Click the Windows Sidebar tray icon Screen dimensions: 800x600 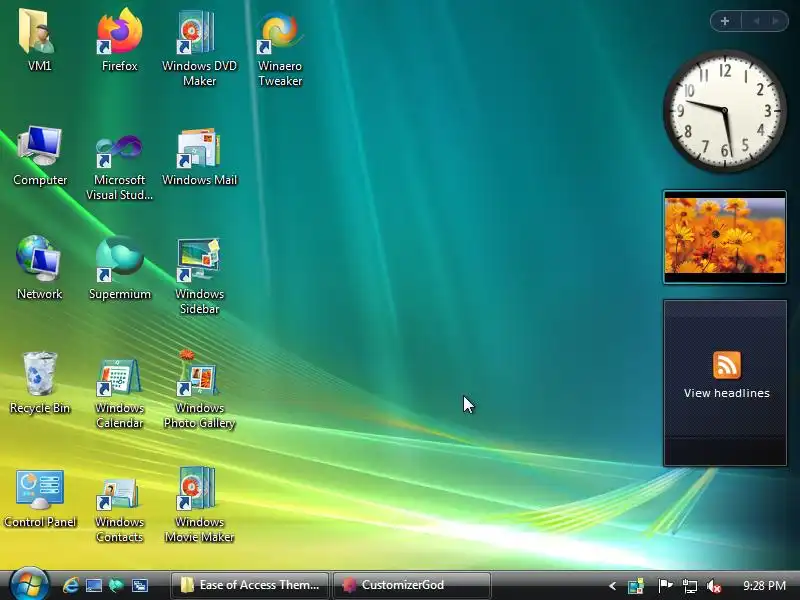[636, 586]
